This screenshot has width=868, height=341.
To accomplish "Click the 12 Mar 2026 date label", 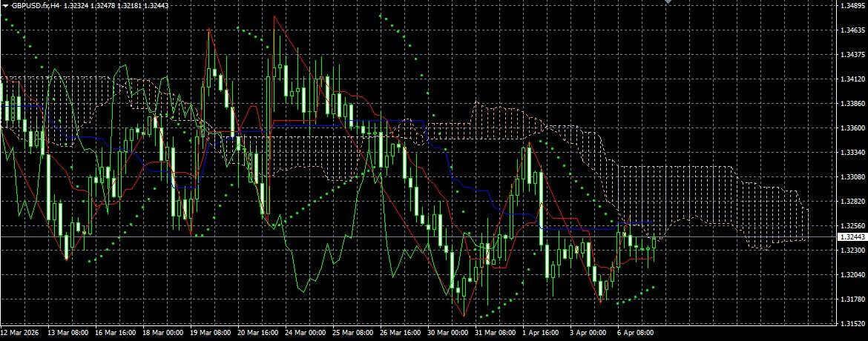I will coord(19,334).
